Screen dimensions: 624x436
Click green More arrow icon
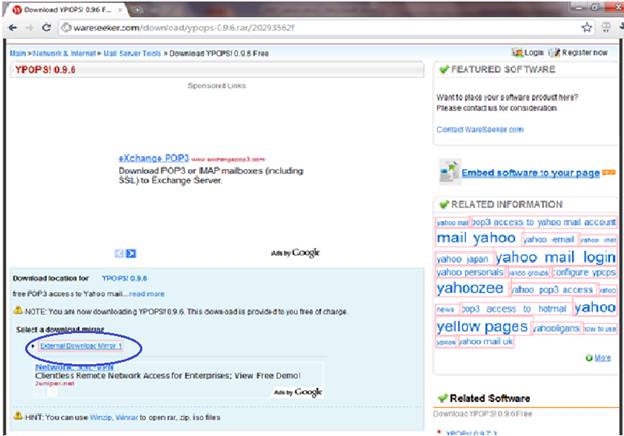(x=589, y=358)
